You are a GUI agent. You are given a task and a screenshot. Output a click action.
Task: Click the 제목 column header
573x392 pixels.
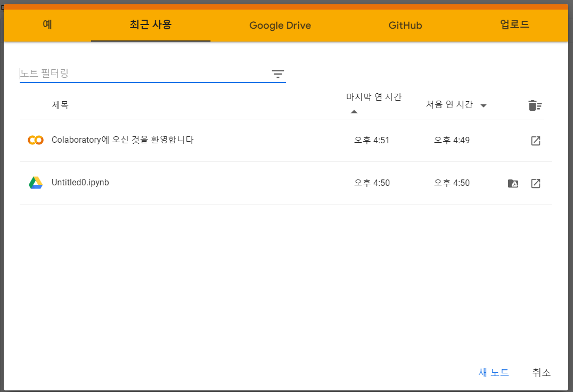coord(60,105)
